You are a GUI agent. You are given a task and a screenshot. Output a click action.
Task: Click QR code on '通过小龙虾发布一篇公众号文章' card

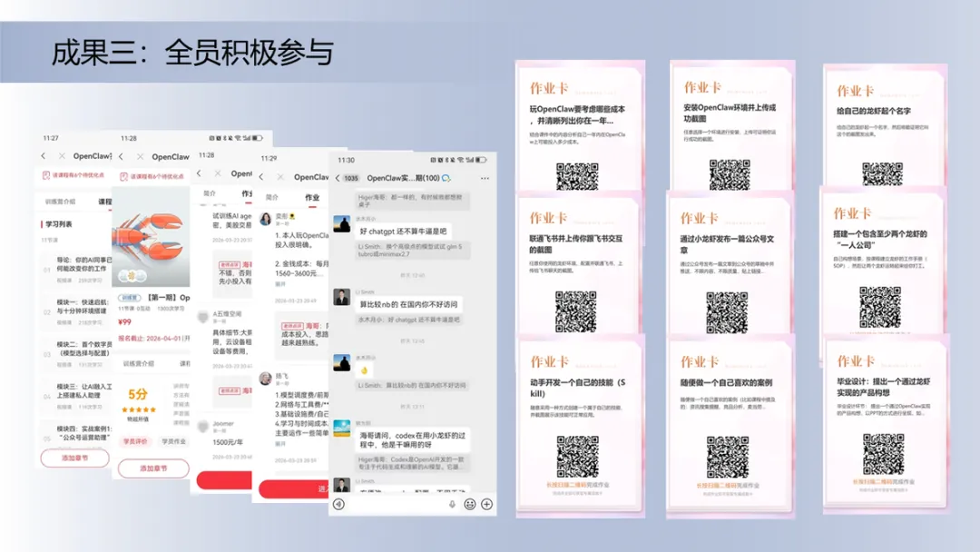pos(727,312)
